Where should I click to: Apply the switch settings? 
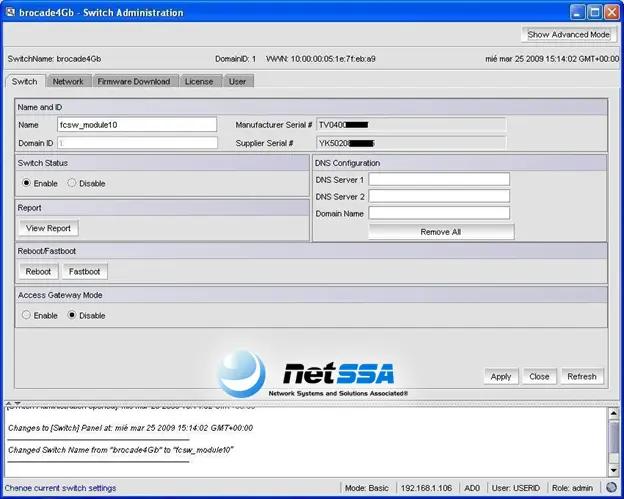click(x=501, y=376)
